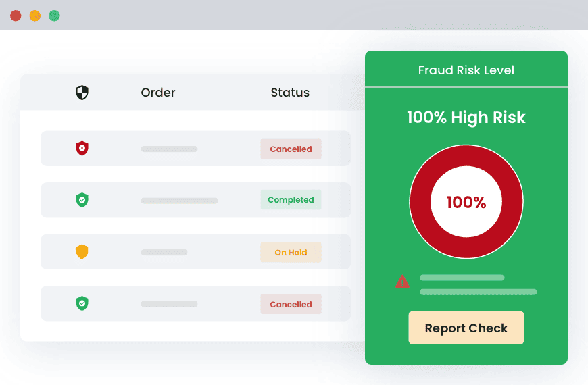Sort by the Status column header
Screen dimensions: 588x385
[290, 93]
